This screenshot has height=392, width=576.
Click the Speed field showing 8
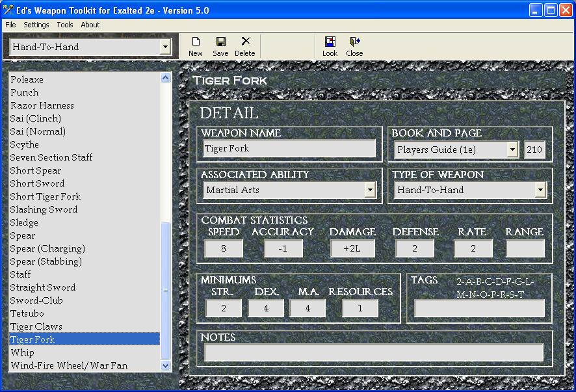point(224,249)
